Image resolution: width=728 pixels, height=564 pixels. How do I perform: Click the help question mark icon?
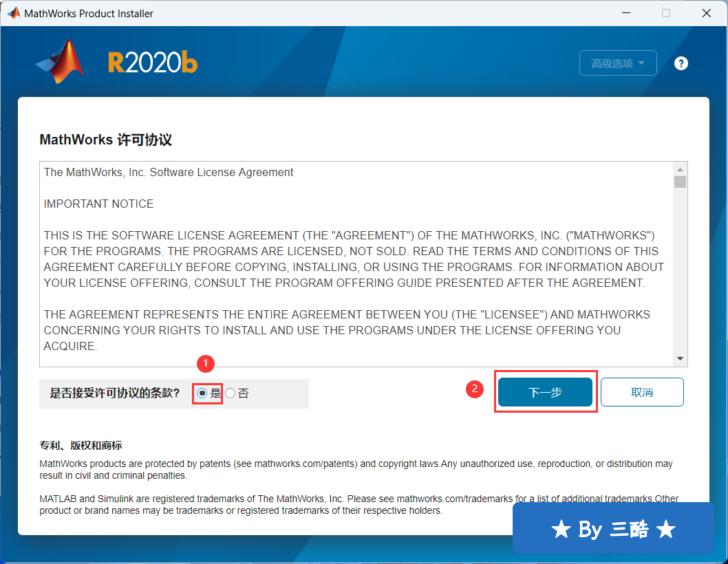[681, 63]
